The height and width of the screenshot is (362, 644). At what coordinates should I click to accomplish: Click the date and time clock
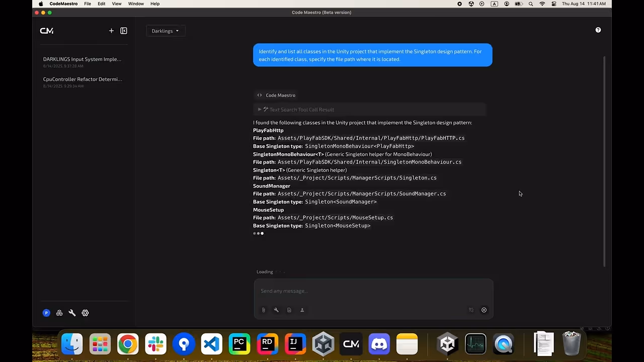(584, 4)
